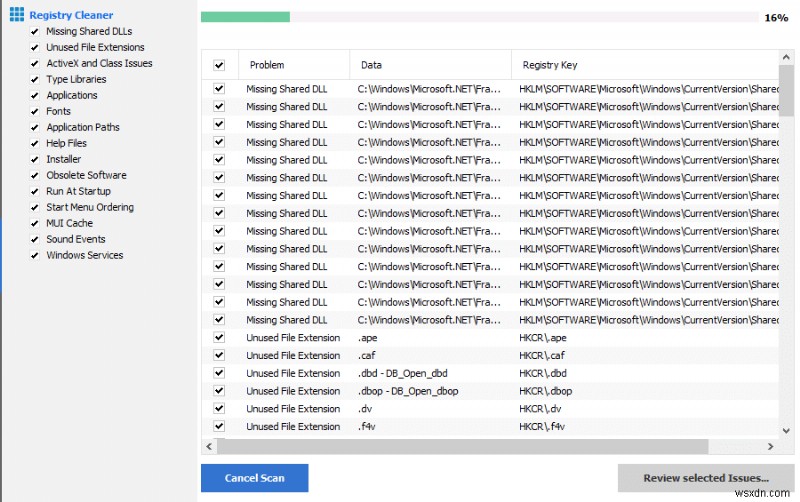Toggle Installer checkbox
Screen dimensions: 800x502
pos(34,160)
